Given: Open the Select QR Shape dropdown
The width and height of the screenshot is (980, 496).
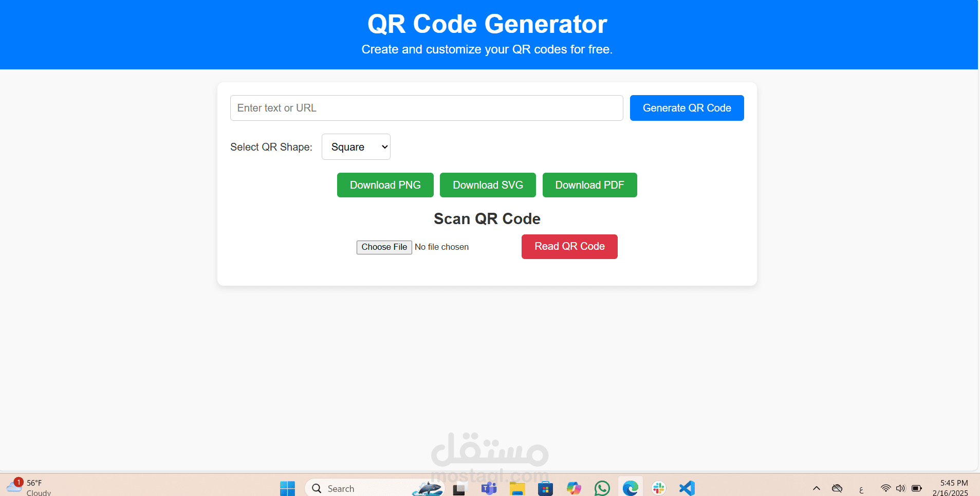Looking at the screenshot, I should tap(356, 147).
